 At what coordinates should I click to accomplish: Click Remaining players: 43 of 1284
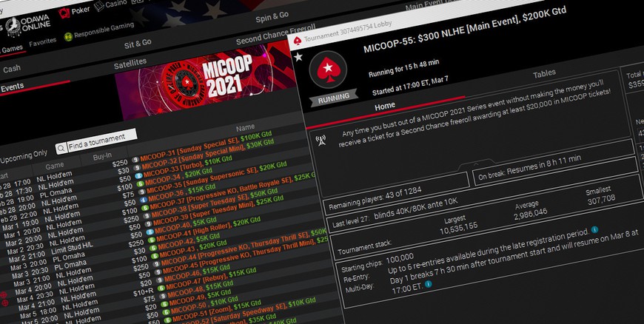click(x=375, y=198)
